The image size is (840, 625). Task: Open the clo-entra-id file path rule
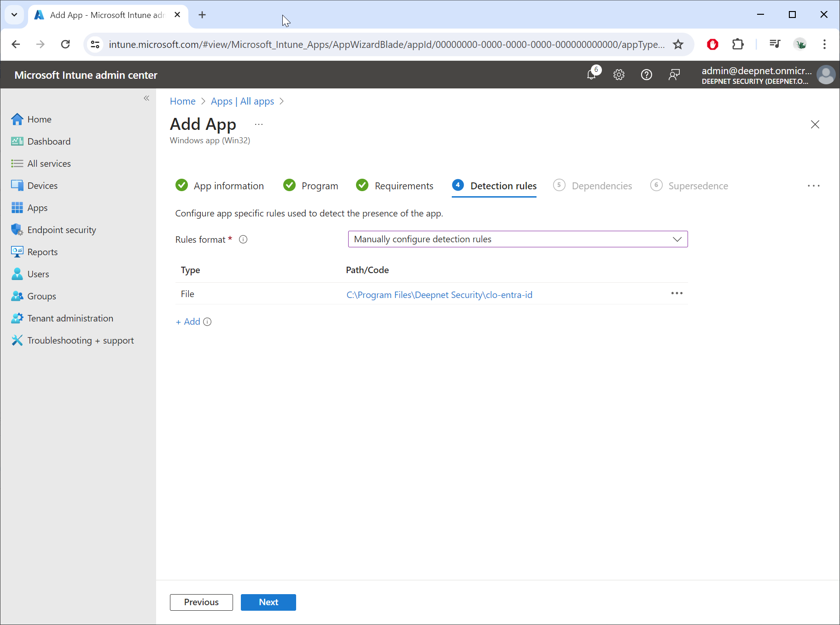pos(439,295)
